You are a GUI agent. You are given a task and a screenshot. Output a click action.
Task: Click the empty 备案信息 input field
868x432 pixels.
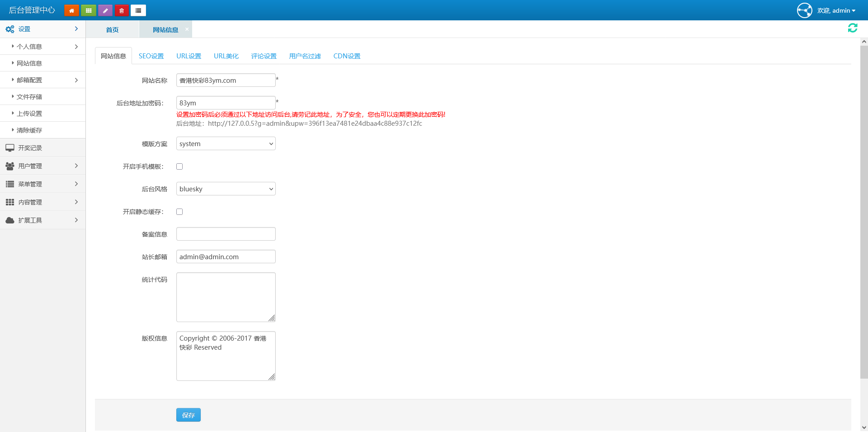coord(226,234)
